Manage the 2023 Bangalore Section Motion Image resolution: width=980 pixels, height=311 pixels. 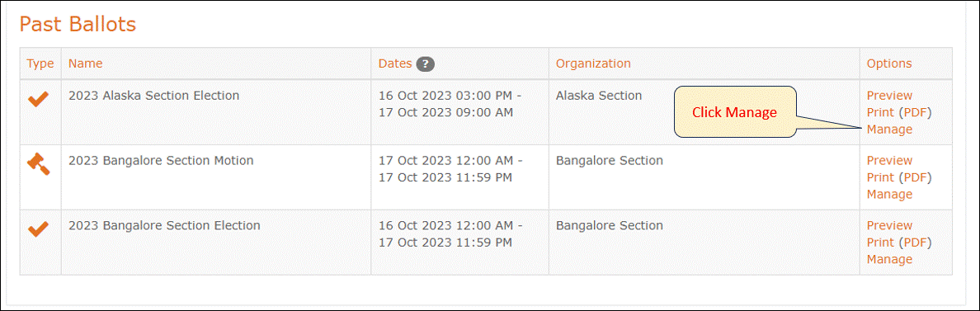[889, 194]
